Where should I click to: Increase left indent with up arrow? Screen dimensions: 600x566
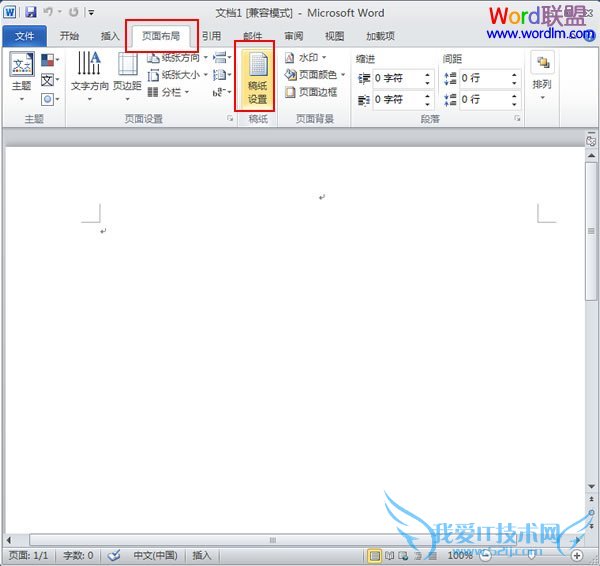[x=427, y=74]
